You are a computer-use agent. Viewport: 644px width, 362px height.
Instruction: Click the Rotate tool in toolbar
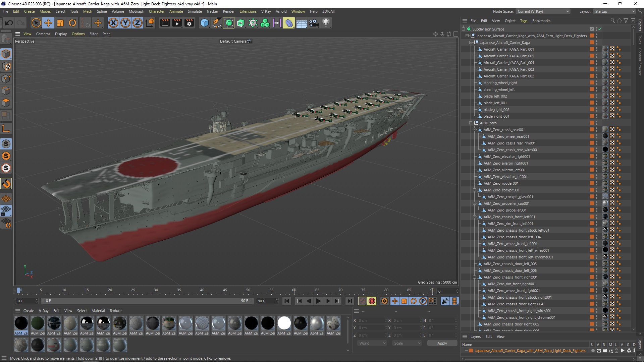coord(72,22)
